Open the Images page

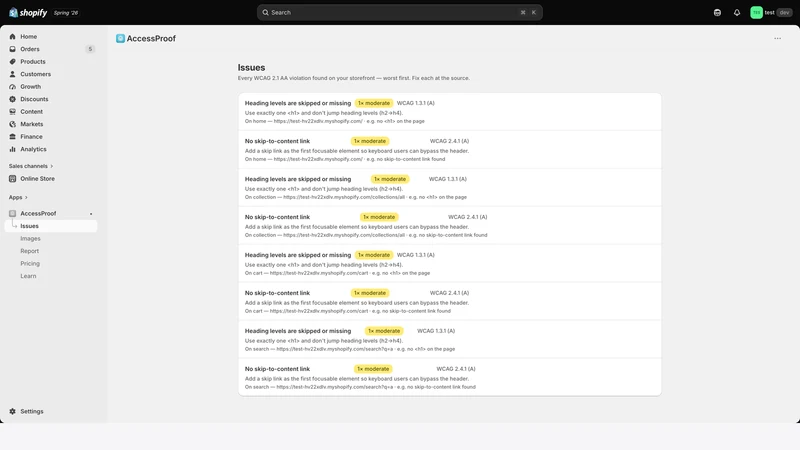[x=30, y=238]
